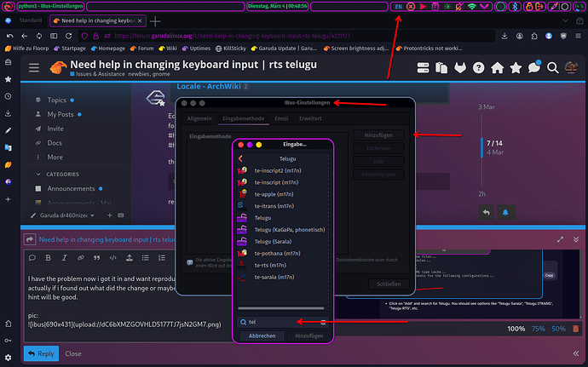Open the help question-mark icon
Image resolution: width=588 pixels, height=367 pixels.
click(479, 68)
